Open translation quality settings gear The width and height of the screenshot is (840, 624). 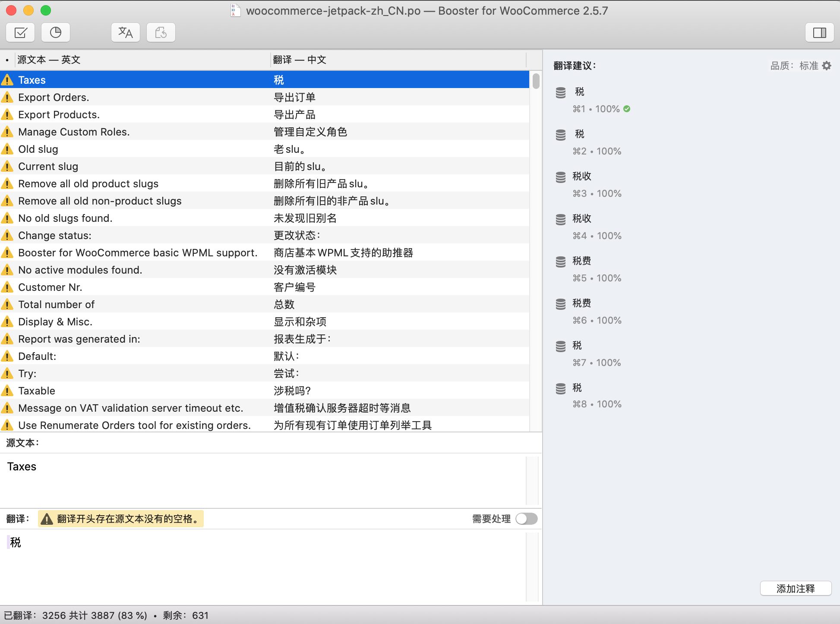827,66
